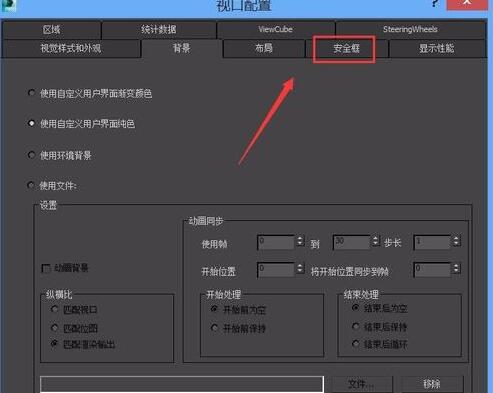Open the 视觉样式和外观 tab
Viewport: 493px width, 393px height.
coord(71,49)
